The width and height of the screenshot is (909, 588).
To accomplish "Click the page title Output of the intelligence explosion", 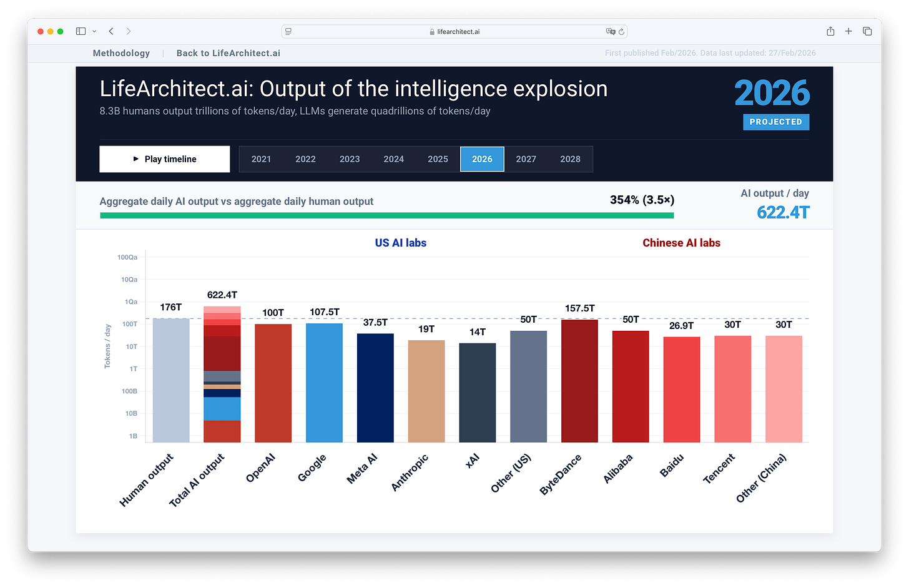I will (353, 89).
